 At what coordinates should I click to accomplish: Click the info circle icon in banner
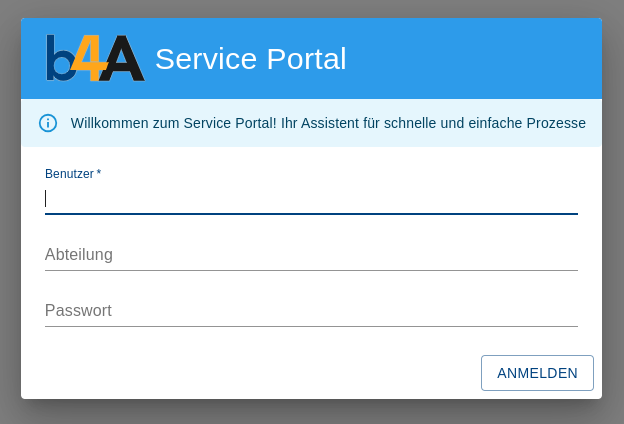48,123
